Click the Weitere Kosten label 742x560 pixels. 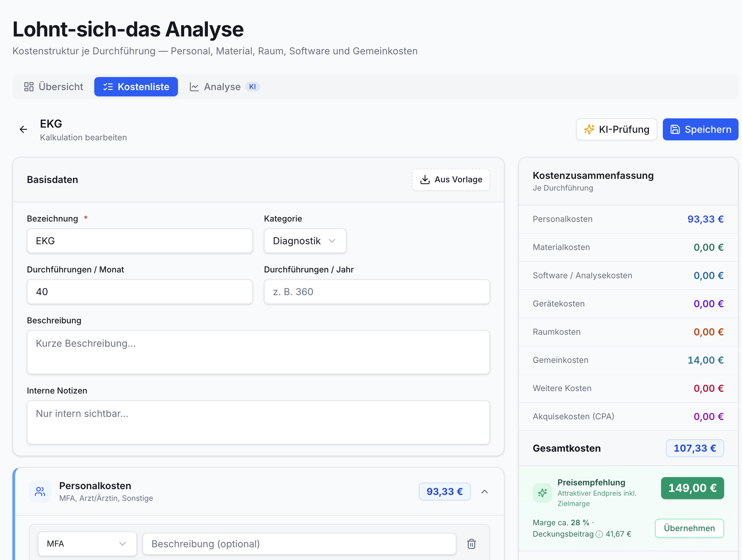[562, 388]
